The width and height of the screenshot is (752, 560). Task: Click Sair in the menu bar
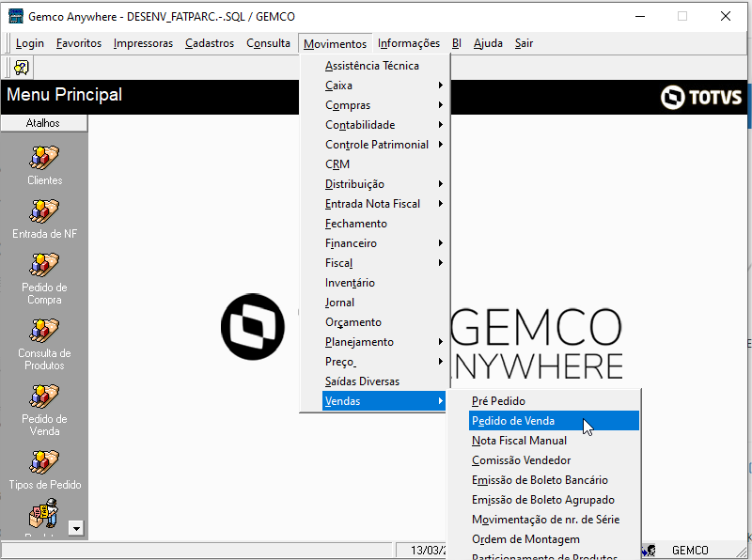click(524, 43)
